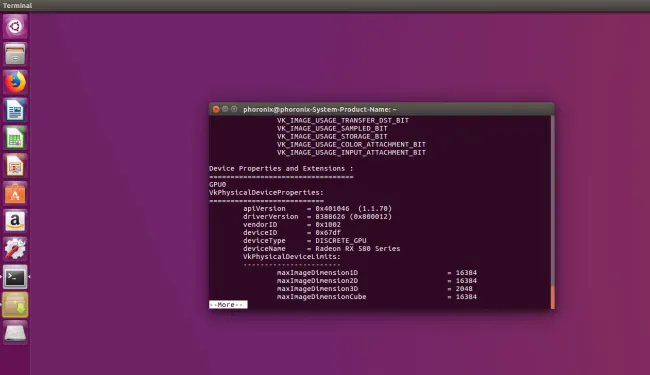Viewport: 650px width, 375px height.
Task: Open the Amazon launcher icon
Action: [15, 221]
